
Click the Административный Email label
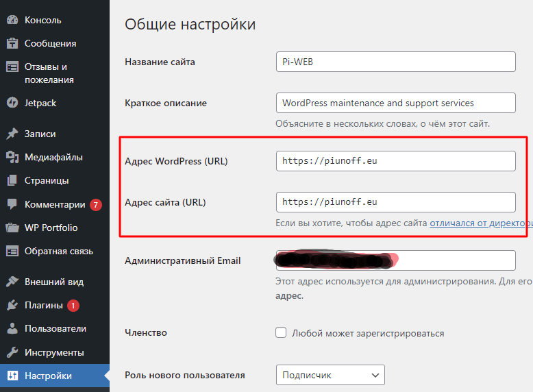tap(182, 261)
